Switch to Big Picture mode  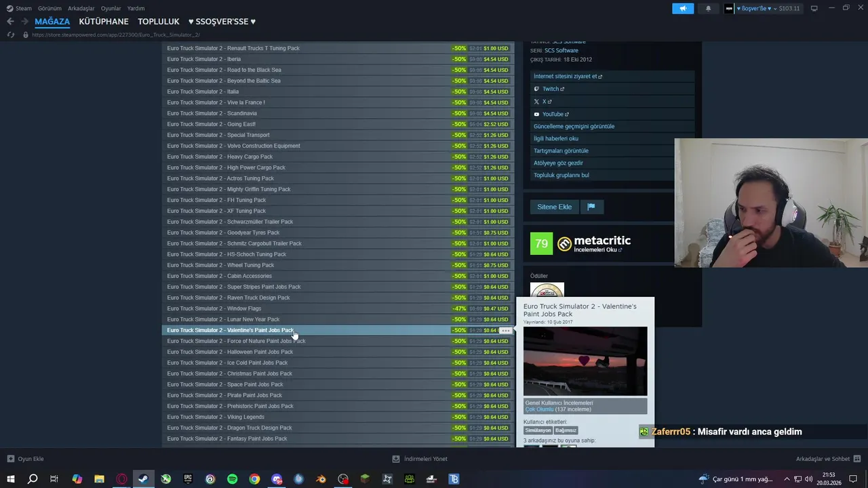tap(814, 8)
